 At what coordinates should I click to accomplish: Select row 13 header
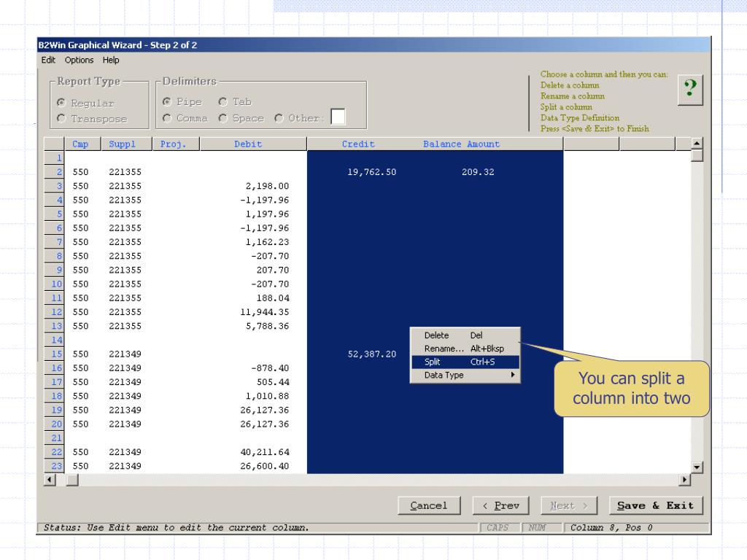(x=54, y=326)
